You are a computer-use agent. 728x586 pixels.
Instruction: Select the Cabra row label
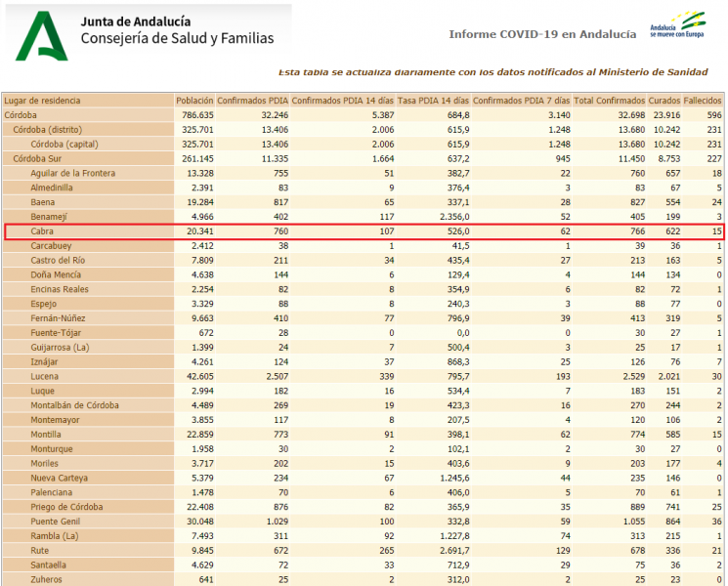tap(42, 231)
